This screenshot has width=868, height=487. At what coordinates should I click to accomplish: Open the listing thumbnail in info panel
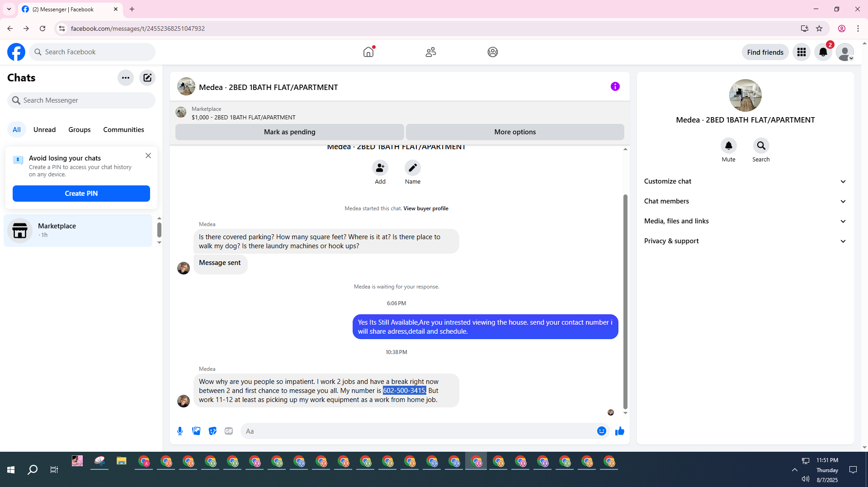point(745,95)
